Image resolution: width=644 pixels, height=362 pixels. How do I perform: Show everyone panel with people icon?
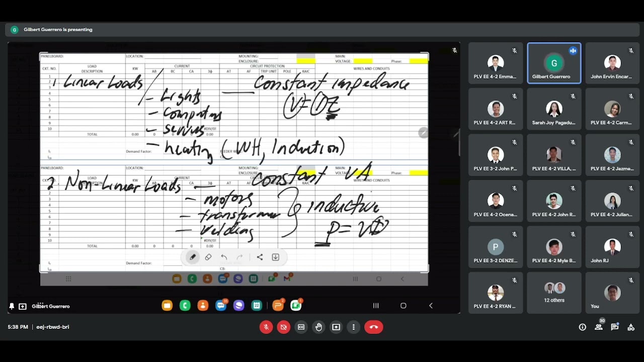pos(598,327)
